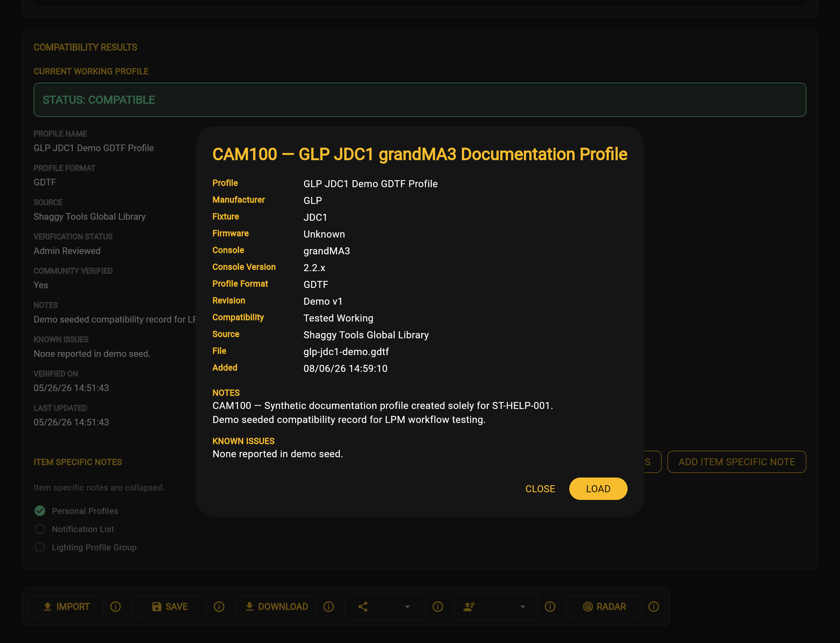The image size is (840, 643).
Task: Click the Download button label
Action: click(x=283, y=607)
